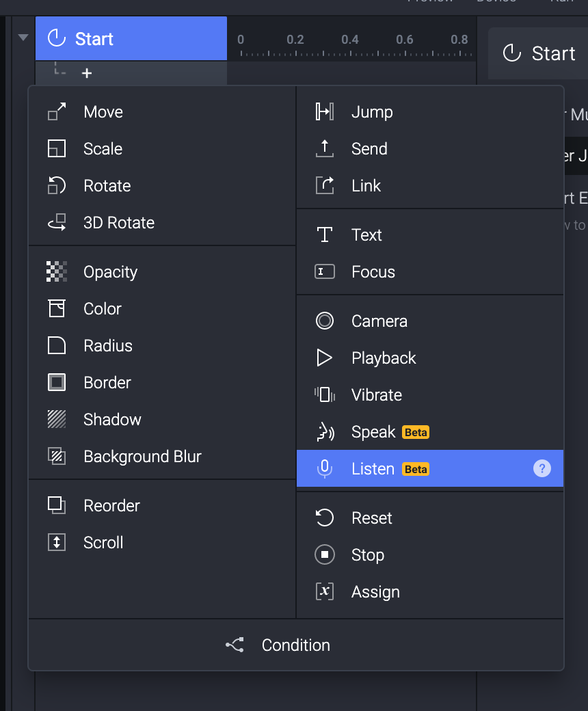
Task: Click the Move response icon
Action: coord(57,112)
